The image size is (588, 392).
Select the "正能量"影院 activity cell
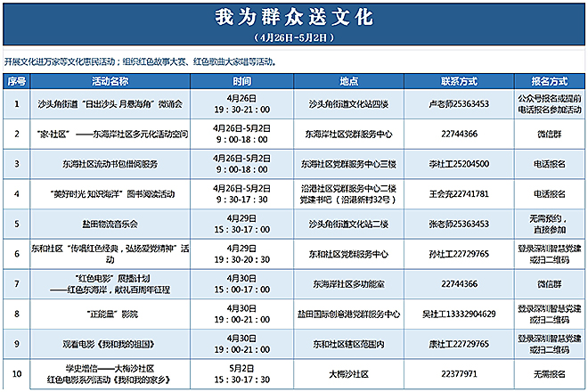tap(110, 314)
